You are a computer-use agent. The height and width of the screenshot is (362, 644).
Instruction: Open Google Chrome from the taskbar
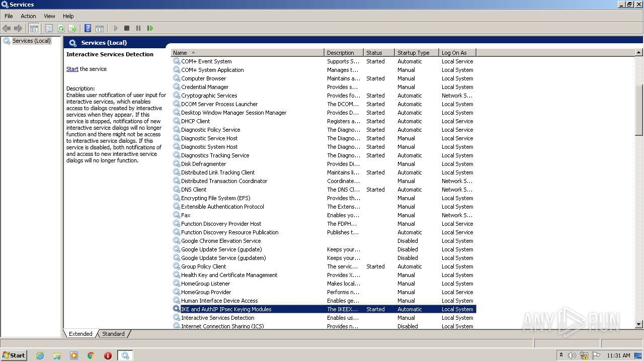(x=91, y=355)
